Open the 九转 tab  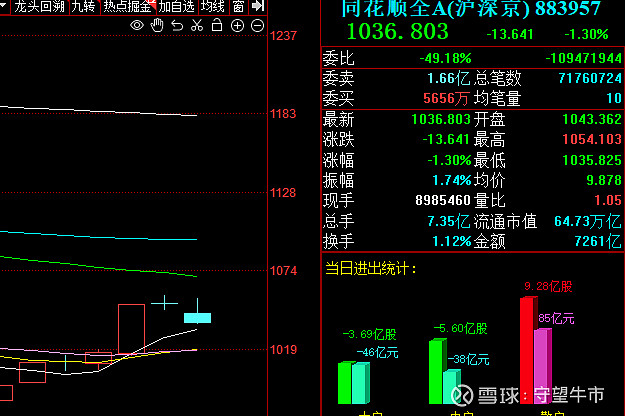84,6
